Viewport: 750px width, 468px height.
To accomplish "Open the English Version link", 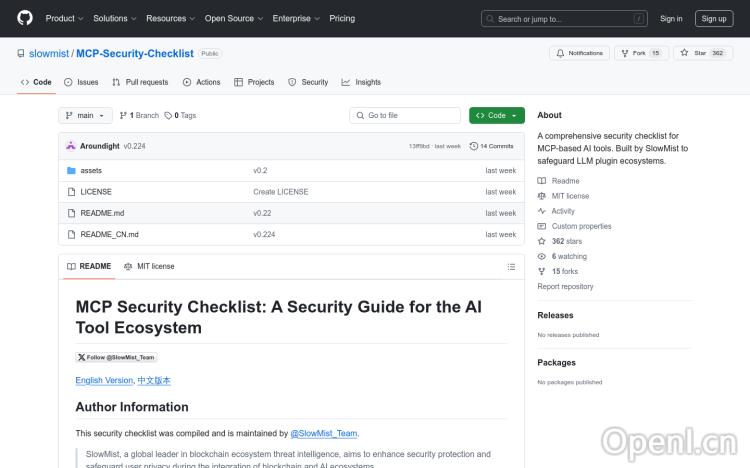I will coord(104,380).
